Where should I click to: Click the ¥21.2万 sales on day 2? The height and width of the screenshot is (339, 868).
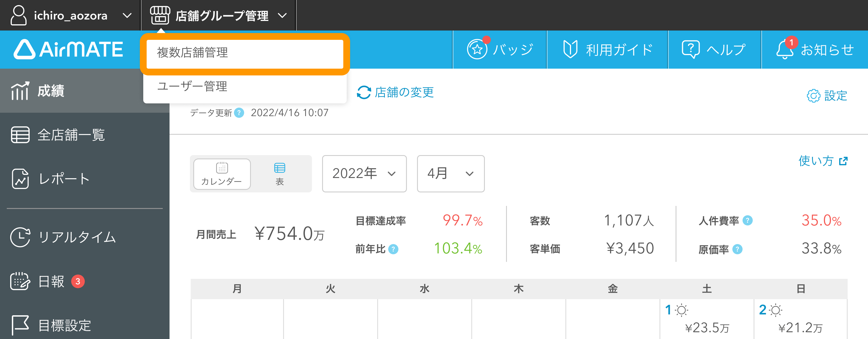800,327
